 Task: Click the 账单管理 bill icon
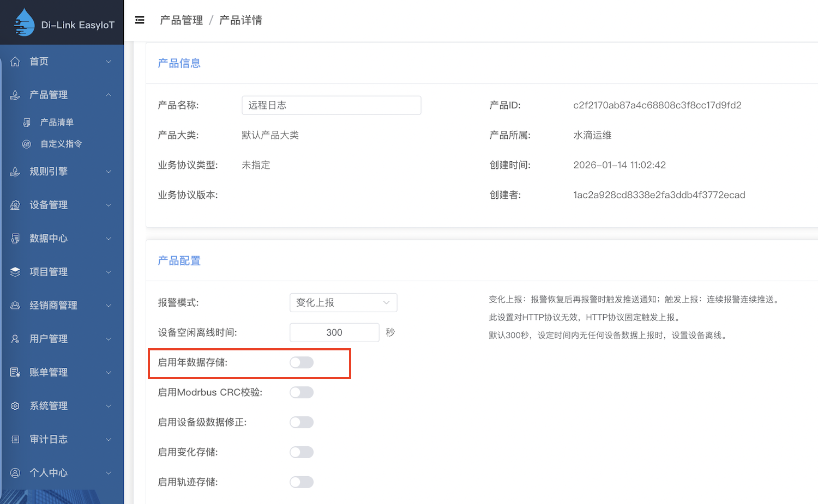[15, 372]
